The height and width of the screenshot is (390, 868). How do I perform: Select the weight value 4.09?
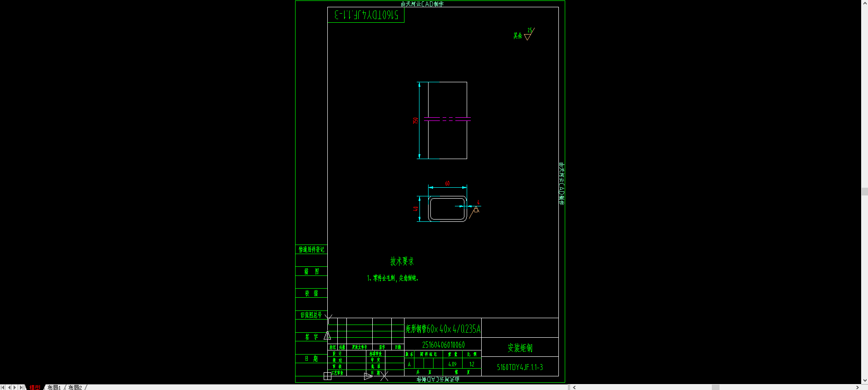pyautogui.click(x=452, y=364)
